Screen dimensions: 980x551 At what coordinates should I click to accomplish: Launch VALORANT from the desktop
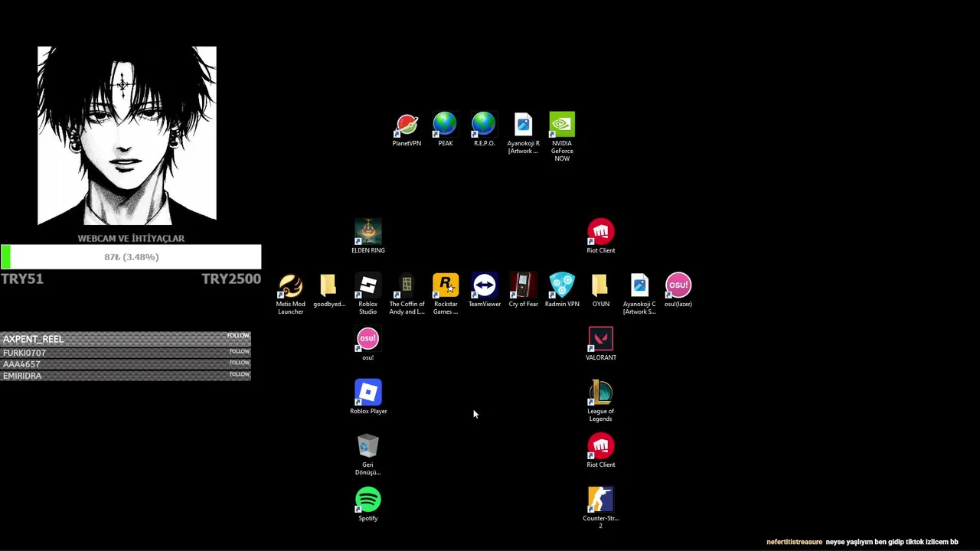(601, 344)
